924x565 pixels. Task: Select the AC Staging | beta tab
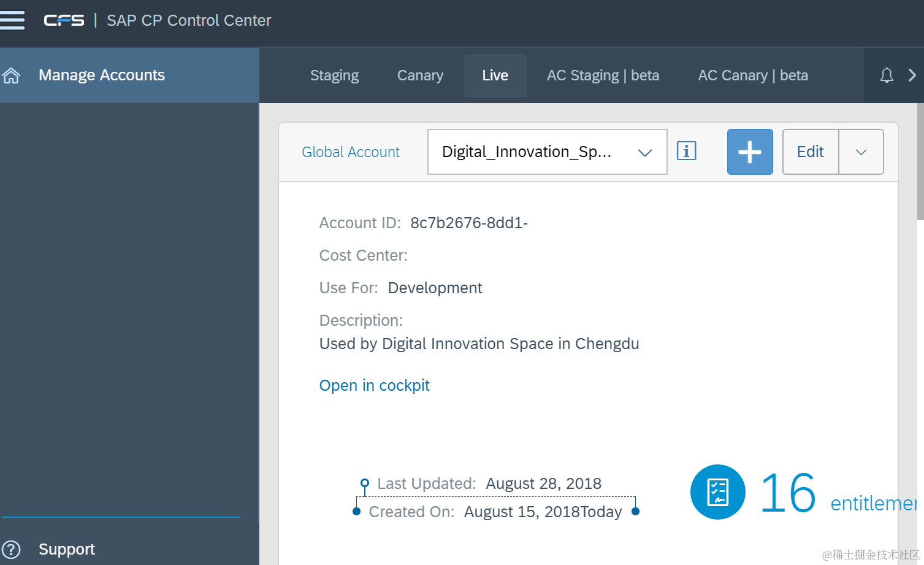[x=603, y=75]
